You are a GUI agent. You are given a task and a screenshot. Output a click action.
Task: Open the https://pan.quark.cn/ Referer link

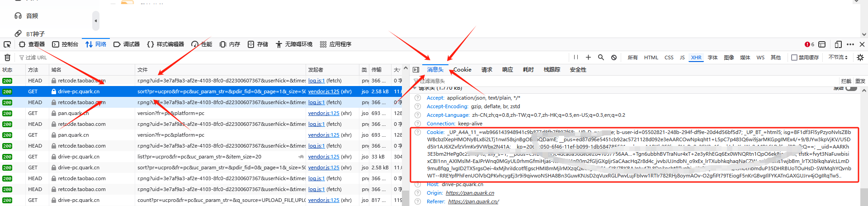[473, 201]
